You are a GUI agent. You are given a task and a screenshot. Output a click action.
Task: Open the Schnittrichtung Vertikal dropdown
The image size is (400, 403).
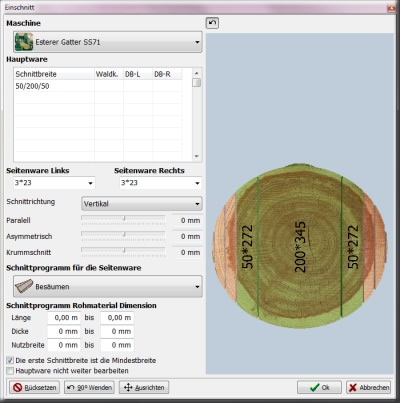(x=142, y=204)
